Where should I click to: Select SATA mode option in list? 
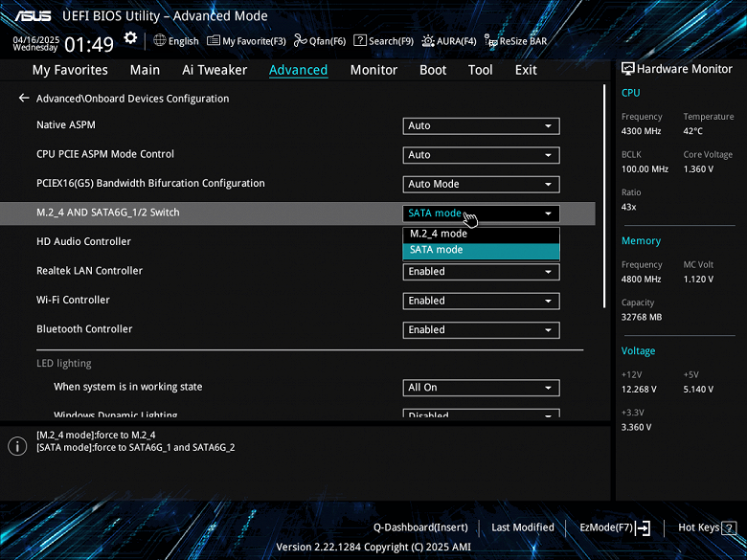(x=481, y=250)
